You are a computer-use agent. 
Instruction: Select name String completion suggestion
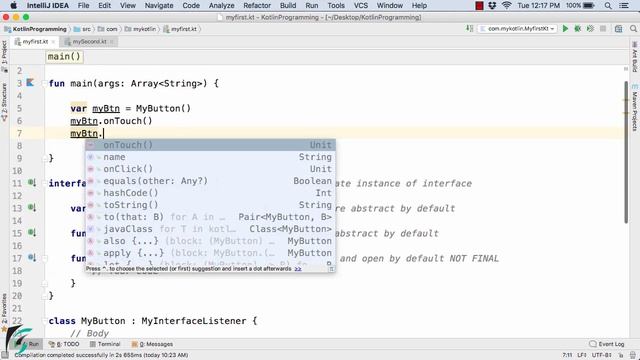(210, 157)
